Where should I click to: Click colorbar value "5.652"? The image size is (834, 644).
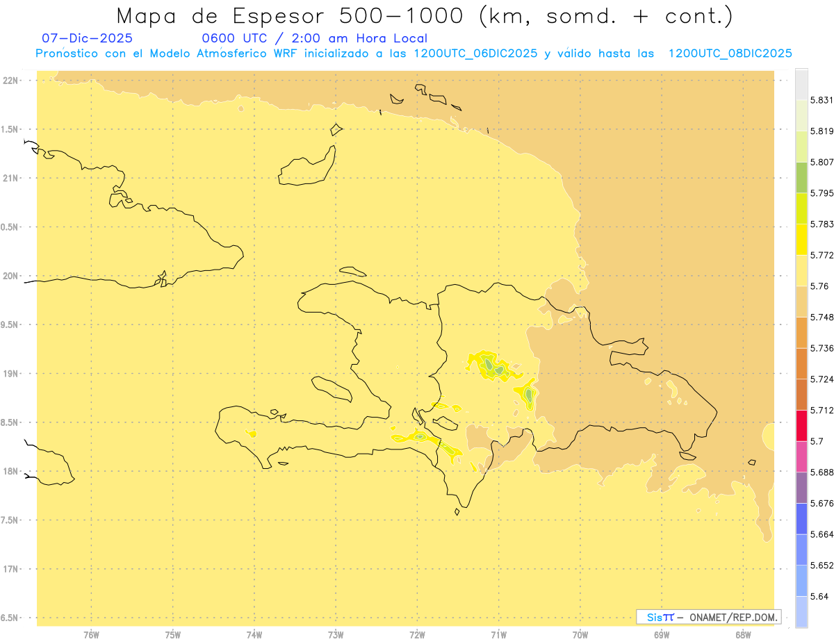click(x=821, y=565)
